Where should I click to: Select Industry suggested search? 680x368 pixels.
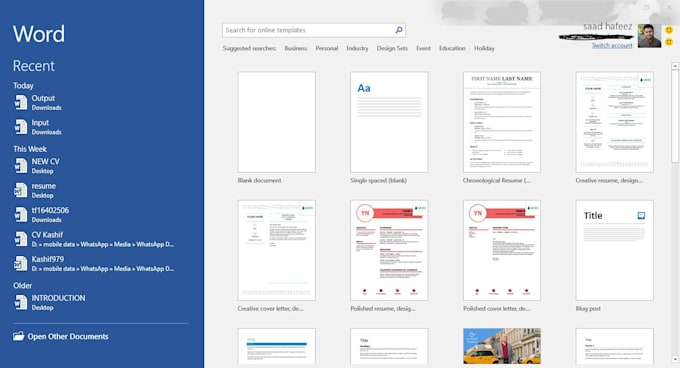(x=357, y=48)
